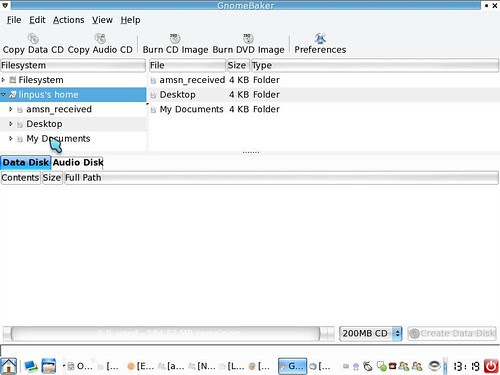Select Desktop in the filesystem tree
The image size is (500, 375).
click(x=44, y=124)
